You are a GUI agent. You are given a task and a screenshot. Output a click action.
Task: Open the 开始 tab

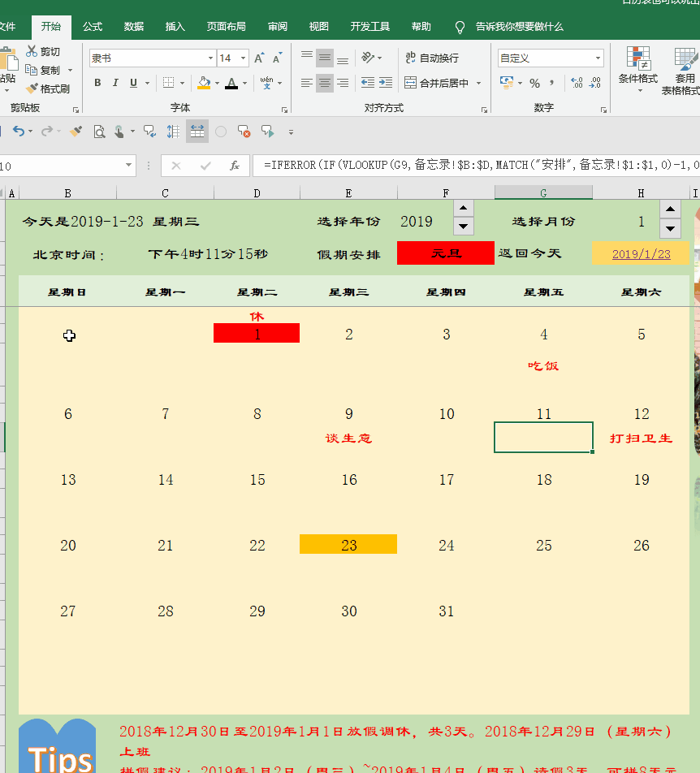[51, 26]
